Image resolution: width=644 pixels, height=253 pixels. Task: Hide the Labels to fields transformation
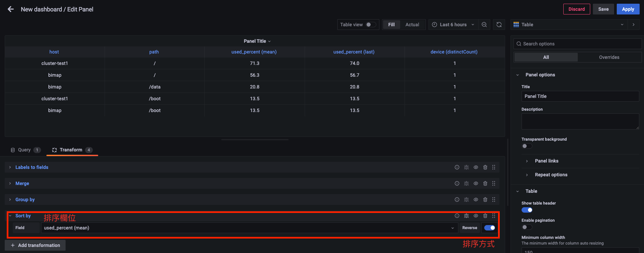point(476,167)
